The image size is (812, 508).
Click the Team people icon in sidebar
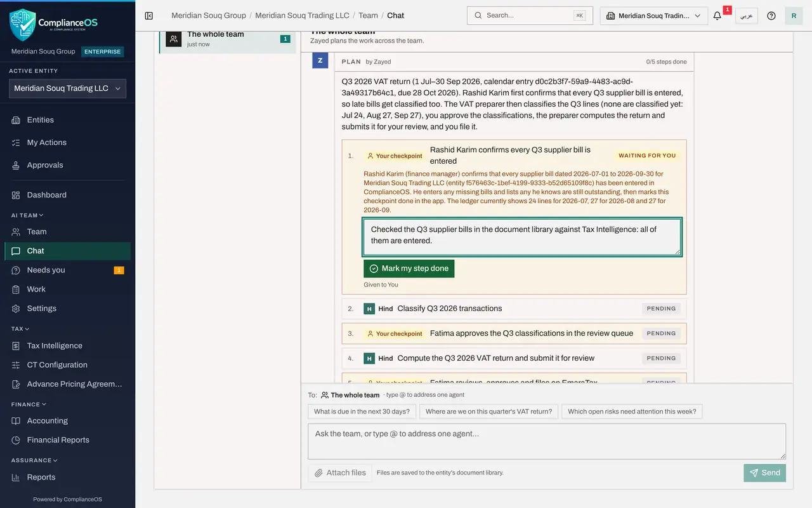click(x=16, y=232)
